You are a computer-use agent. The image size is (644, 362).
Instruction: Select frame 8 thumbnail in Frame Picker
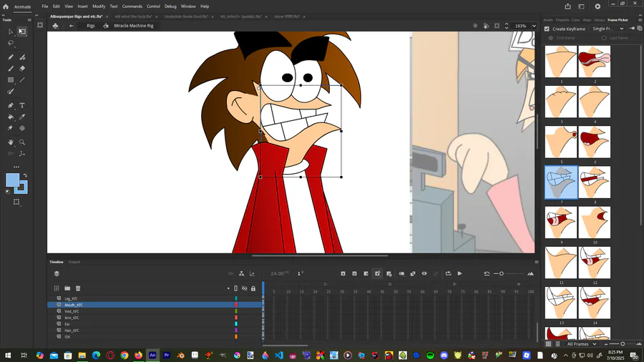(595, 182)
